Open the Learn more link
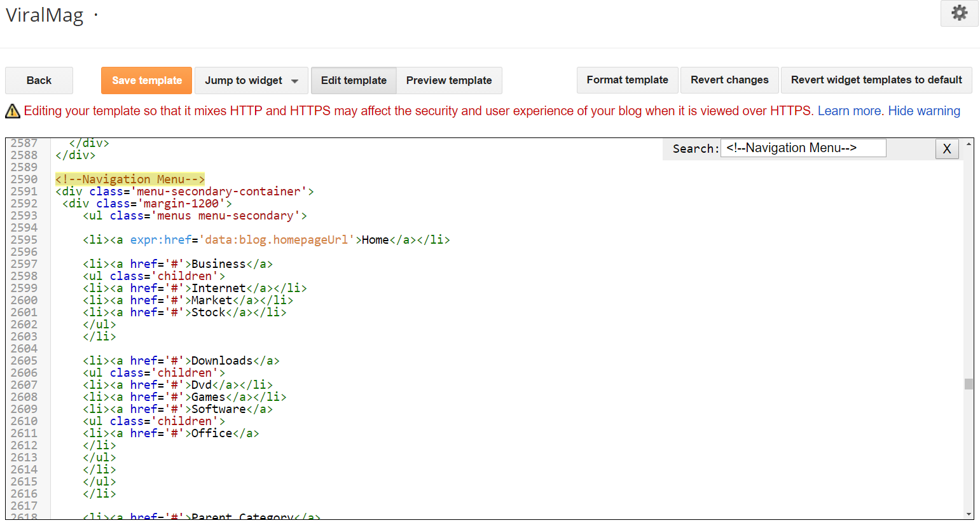This screenshot has width=980, height=525. coord(849,111)
